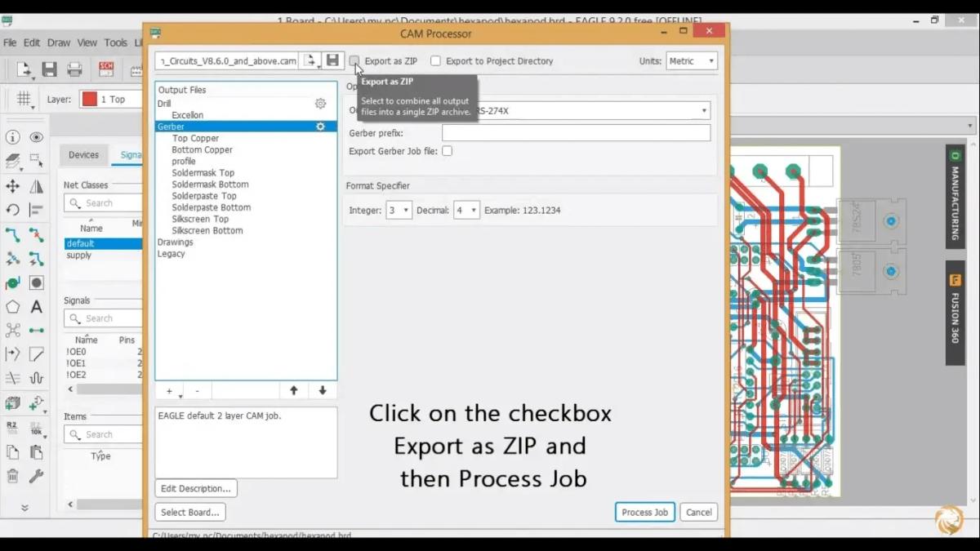Viewport: 980px width, 551px height.
Task: Open the View menu
Action: click(87, 42)
